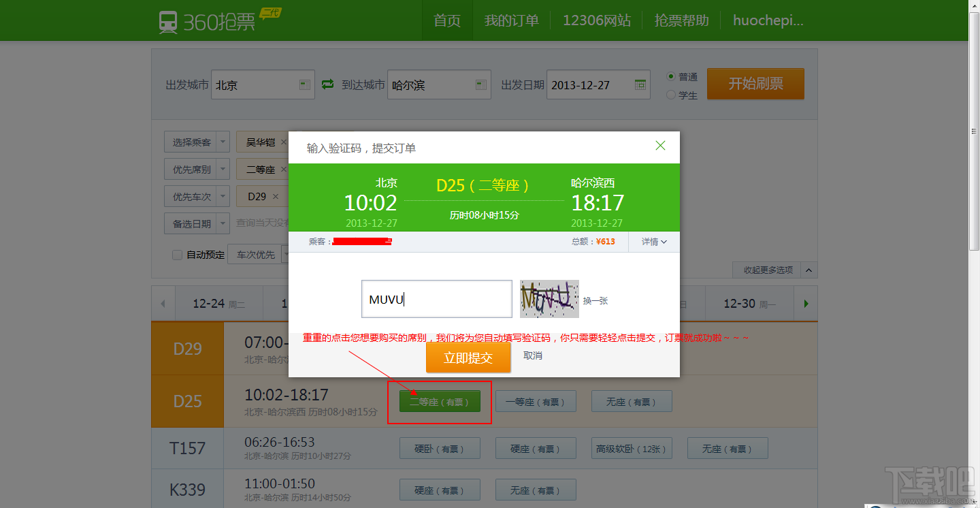This screenshot has width=980, height=508.
Task: Remove the D29 train filter tag
Action: coord(276,196)
